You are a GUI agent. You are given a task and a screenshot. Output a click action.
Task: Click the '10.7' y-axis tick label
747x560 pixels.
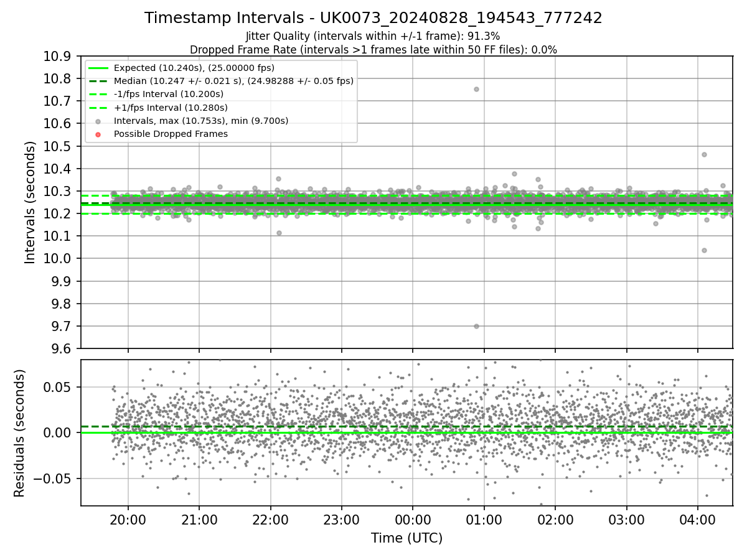(57, 101)
